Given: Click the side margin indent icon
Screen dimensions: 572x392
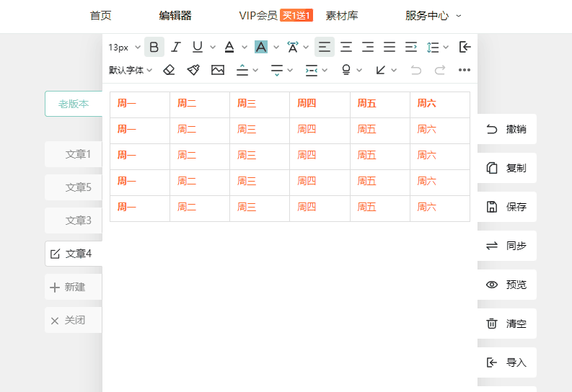Looking at the screenshot, I should [311, 70].
